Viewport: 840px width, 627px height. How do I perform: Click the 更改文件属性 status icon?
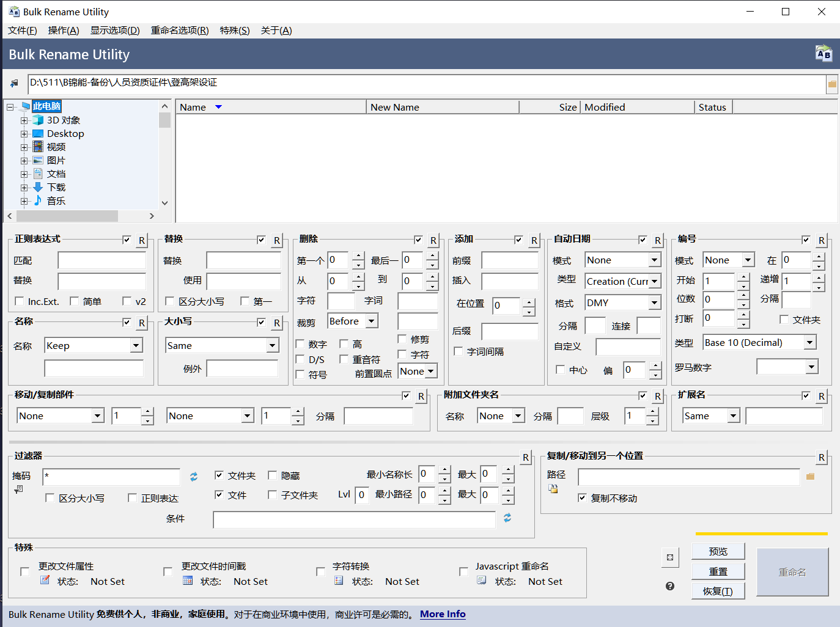click(x=45, y=580)
